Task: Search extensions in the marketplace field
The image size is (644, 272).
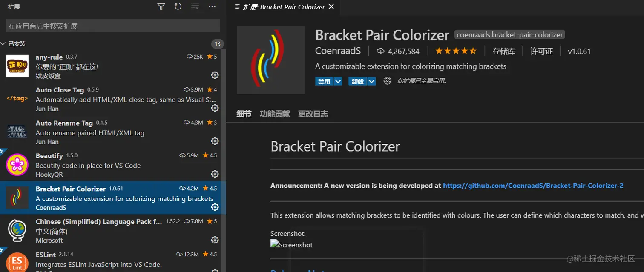Action: 113,26
